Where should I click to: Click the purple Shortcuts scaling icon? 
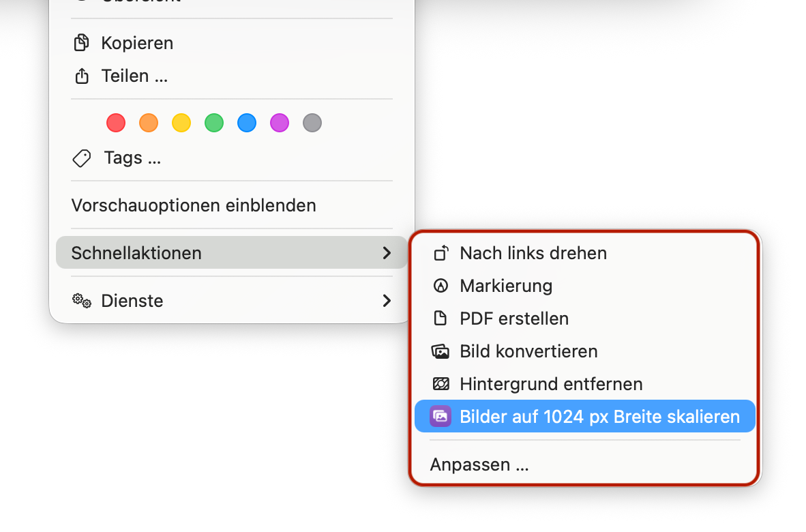[x=441, y=417]
